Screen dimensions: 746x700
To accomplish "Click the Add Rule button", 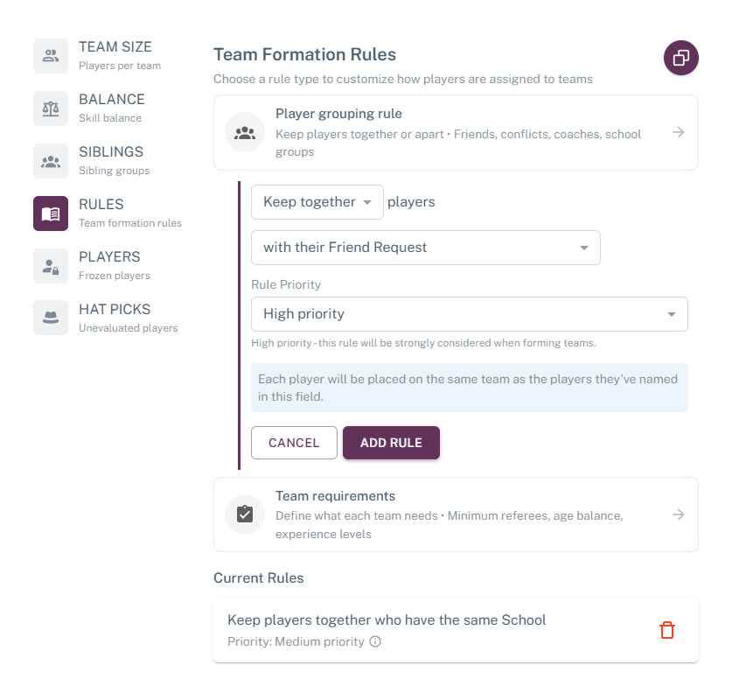I will tap(391, 443).
